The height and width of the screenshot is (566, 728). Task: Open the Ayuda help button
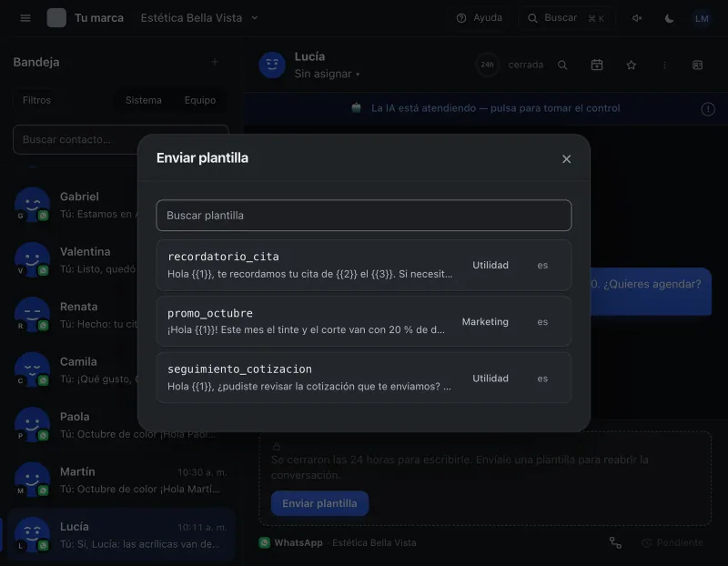pyautogui.click(x=480, y=18)
